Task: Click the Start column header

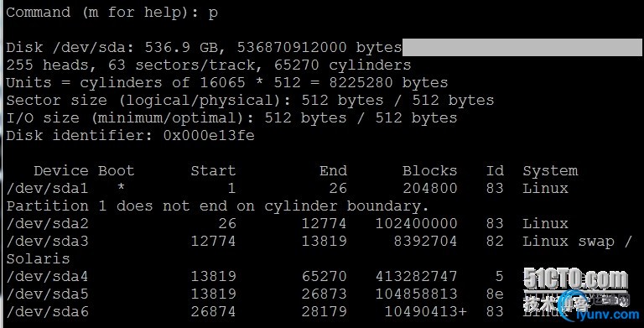Action: click(213, 170)
